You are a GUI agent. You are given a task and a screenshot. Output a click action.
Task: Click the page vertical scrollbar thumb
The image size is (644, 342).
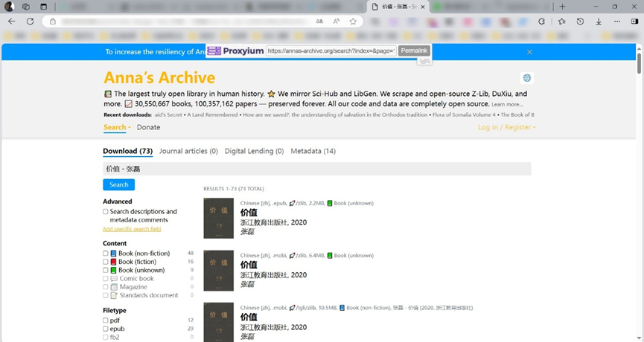(x=639, y=63)
